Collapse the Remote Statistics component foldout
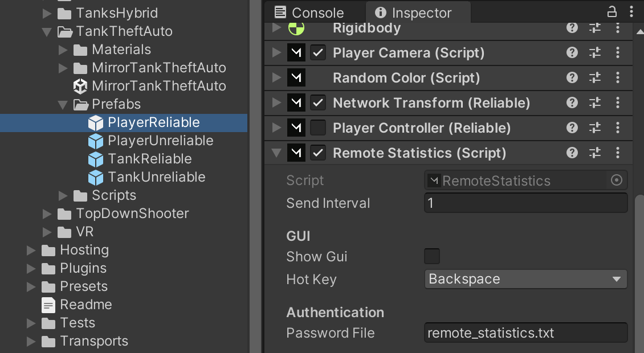 (x=277, y=153)
